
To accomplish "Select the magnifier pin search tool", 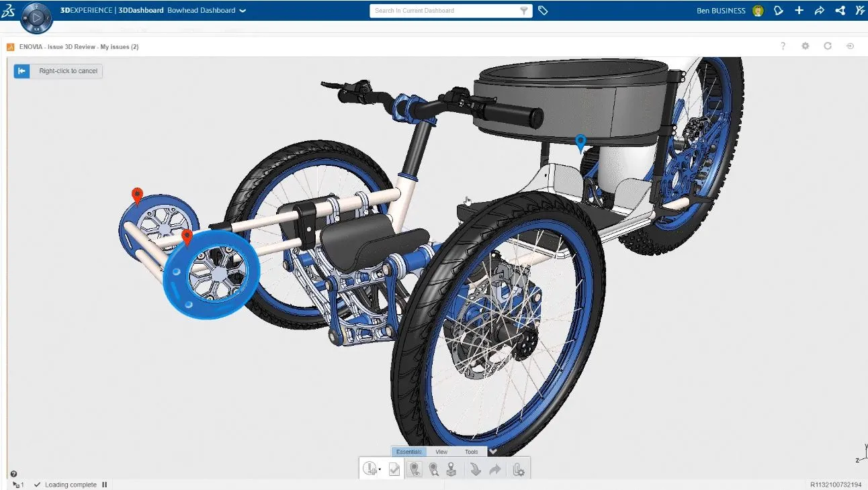I will pyautogui.click(x=434, y=470).
